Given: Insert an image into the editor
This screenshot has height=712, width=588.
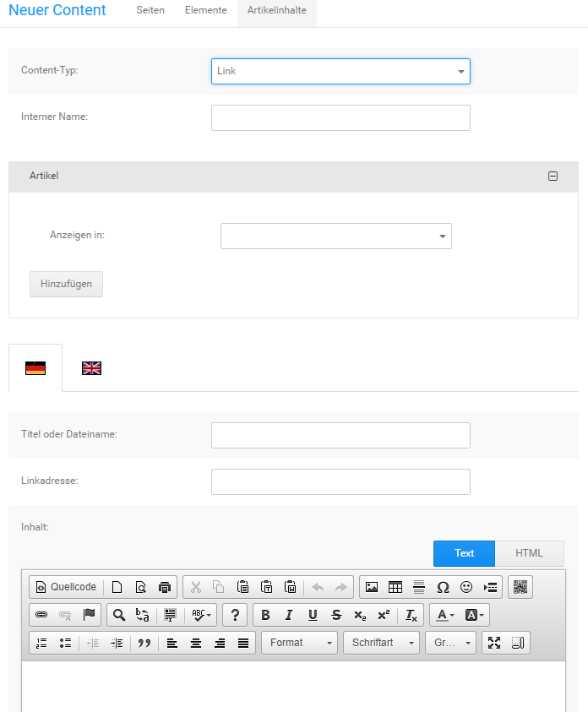Looking at the screenshot, I should pos(371,587).
